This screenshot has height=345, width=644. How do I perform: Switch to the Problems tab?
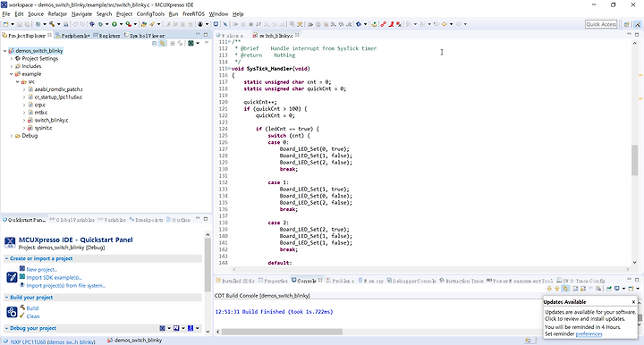click(x=340, y=281)
